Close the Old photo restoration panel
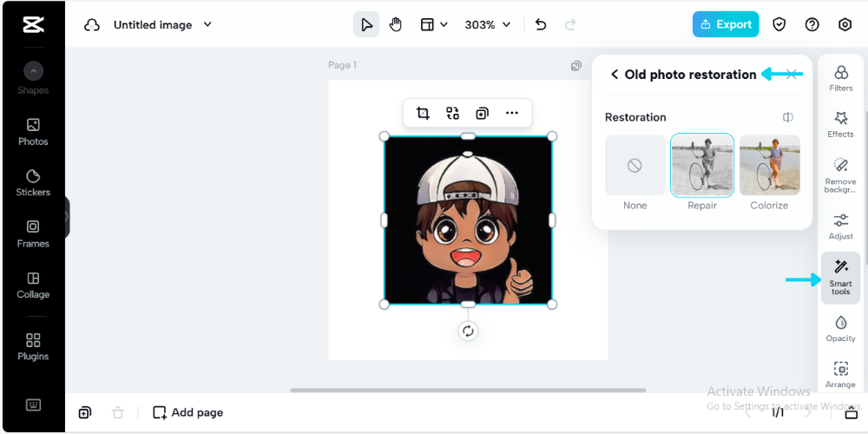This screenshot has width=868, height=434. coord(792,74)
